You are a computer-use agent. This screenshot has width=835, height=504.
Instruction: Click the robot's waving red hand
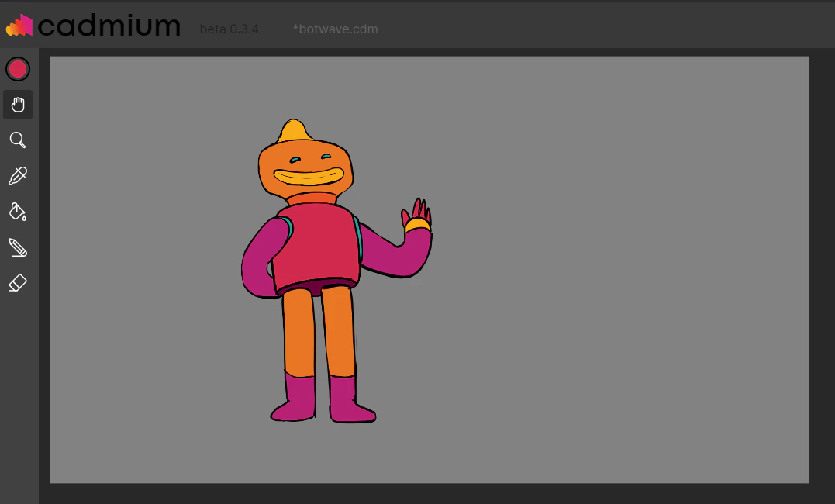pos(417,212)
